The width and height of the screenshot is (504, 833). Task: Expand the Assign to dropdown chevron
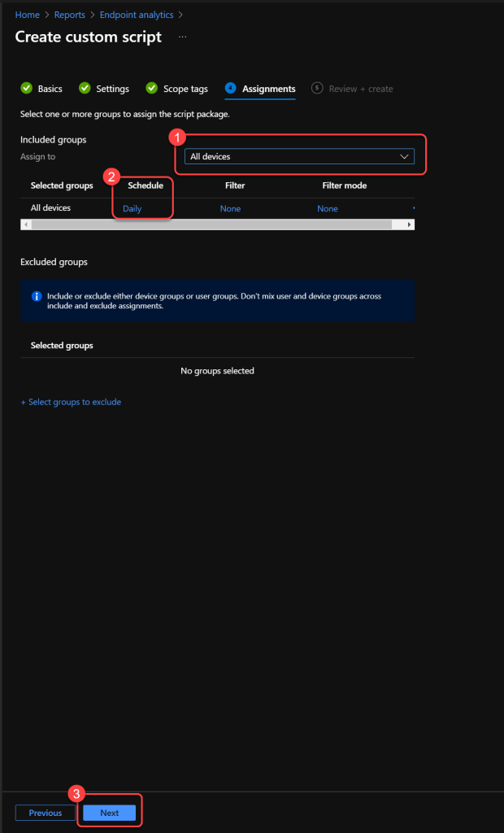(x=404, y=157)
